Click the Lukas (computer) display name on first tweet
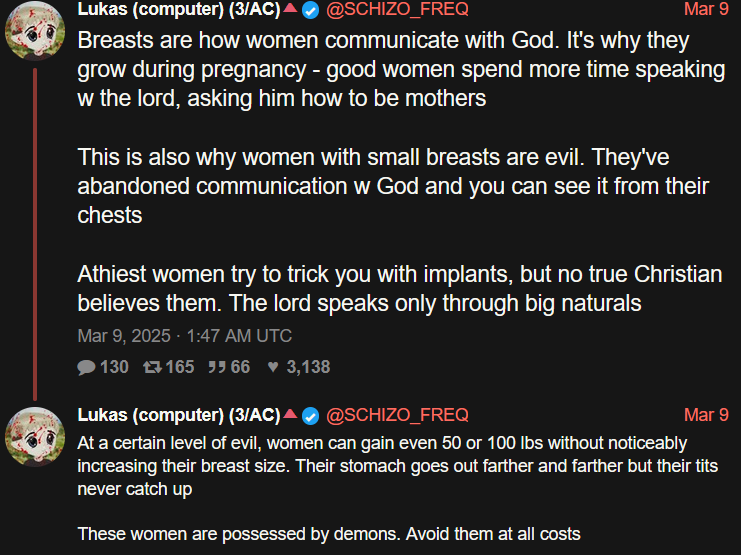Viewport: 741px width, 555px height. (x=179, y=9)
